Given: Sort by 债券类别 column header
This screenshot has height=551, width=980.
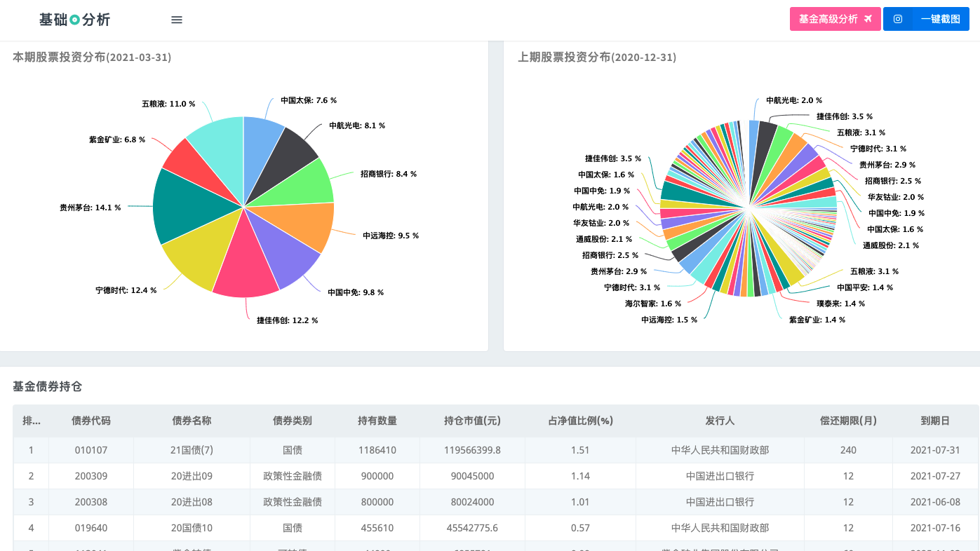Looking at the screenshot, I should tap(293, 421).
